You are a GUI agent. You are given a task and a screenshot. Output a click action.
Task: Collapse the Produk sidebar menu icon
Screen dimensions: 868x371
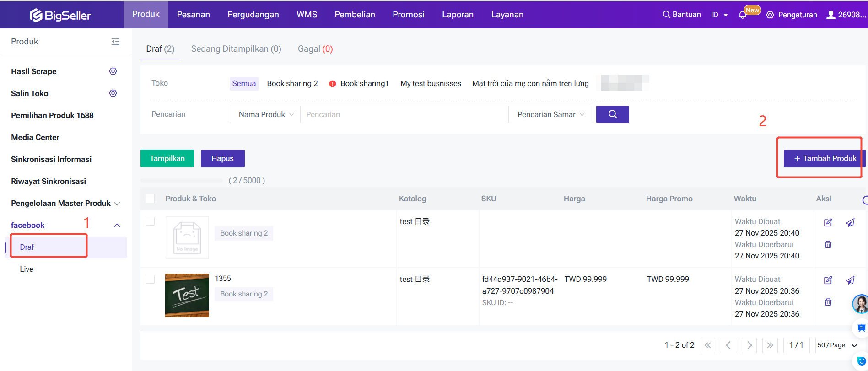coord(115,42)
